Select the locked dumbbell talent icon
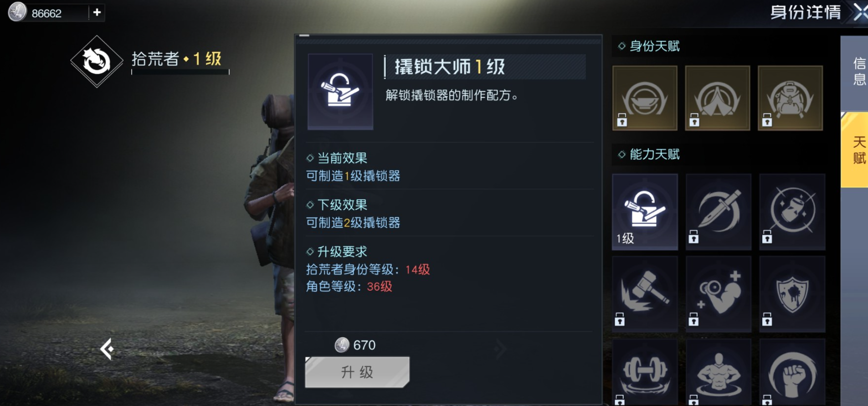 (645, 372)
